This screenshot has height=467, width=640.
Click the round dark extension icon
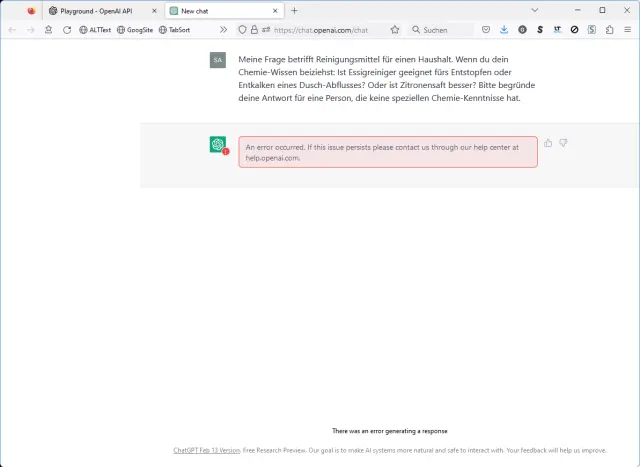522,30
